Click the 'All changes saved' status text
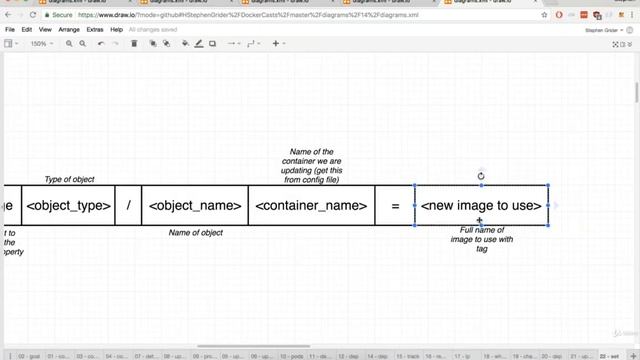Viewport: 640px width, 360px height. pyautogui.click(x=153, y=29)
